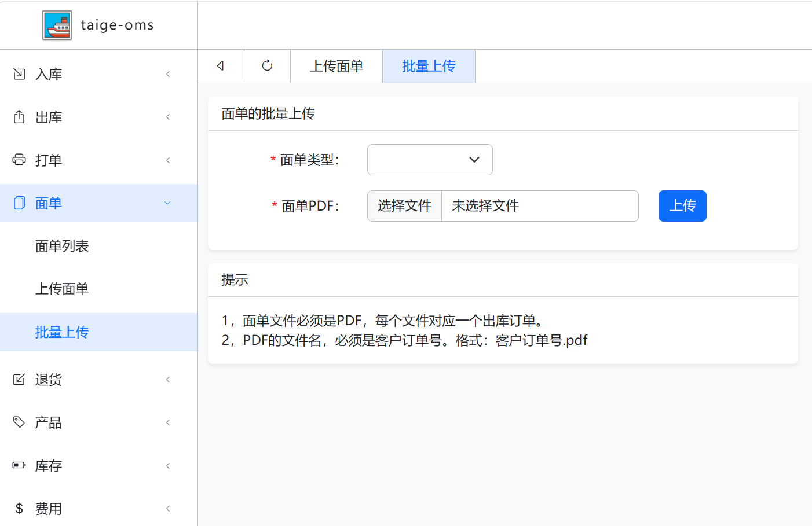This screenshot has width=812, height=526.
Task: Click the 库存 battery-style icon
Action: (x=19, y=465)
